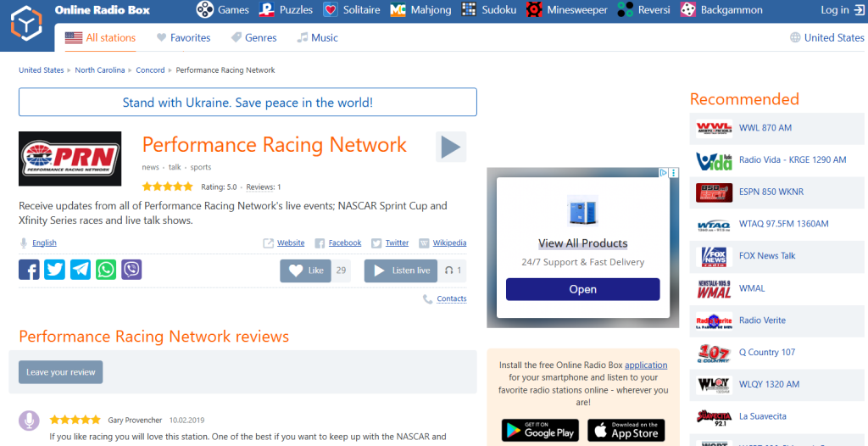
Task: Open Radio Vida - KRGE 1290 AM
Action: click(x=793, y=160)
